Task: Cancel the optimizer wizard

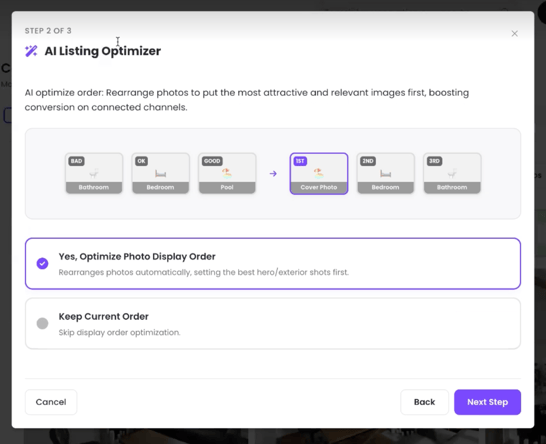Action: click(x=51, y=402)
